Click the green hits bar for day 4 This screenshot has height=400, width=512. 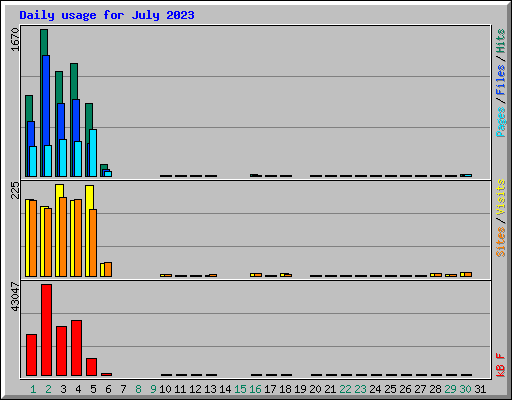pos(74,81)
